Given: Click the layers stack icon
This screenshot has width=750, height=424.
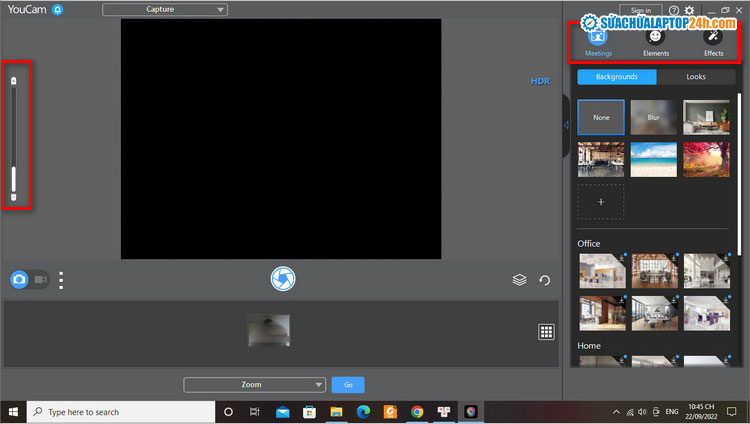Looking at the screenshot, I should (x=519, y=280).
